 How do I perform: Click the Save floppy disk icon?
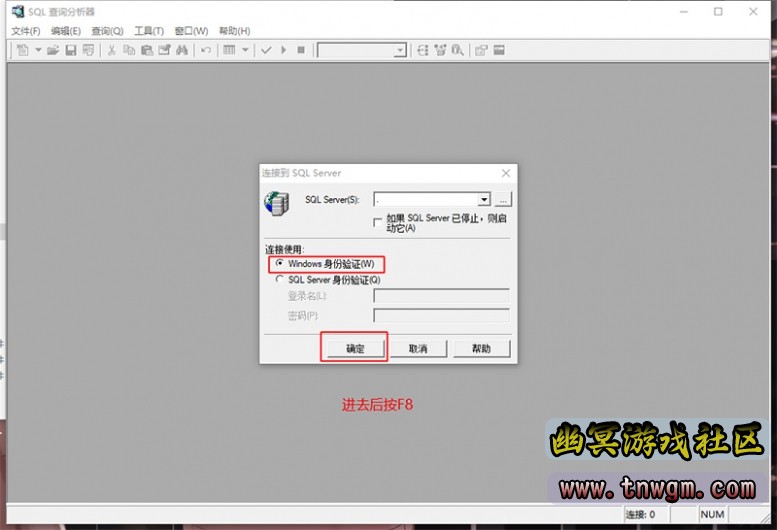[71, 50]
